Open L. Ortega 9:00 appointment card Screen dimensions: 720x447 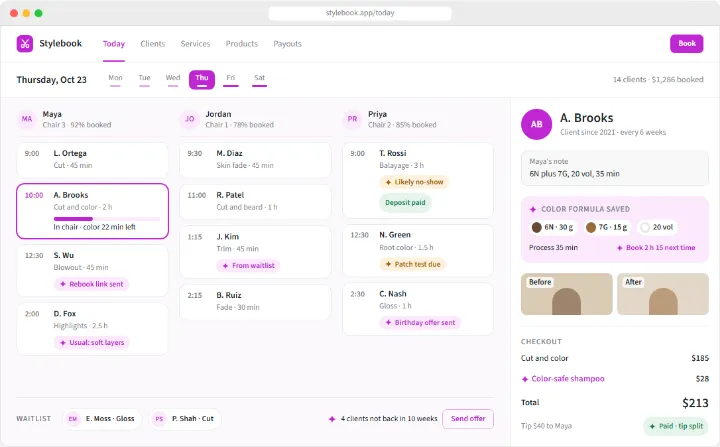(92, 159)
